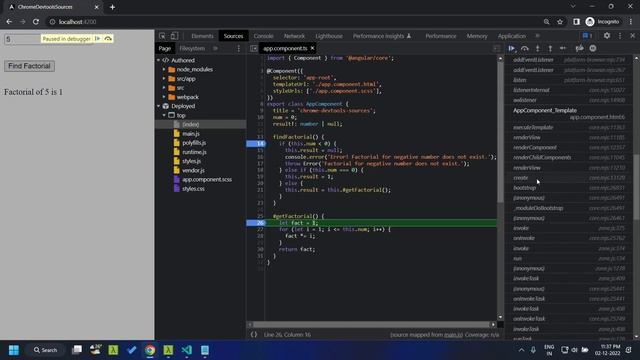Open vendor.js in the file tree

click(x=193, y=171)
